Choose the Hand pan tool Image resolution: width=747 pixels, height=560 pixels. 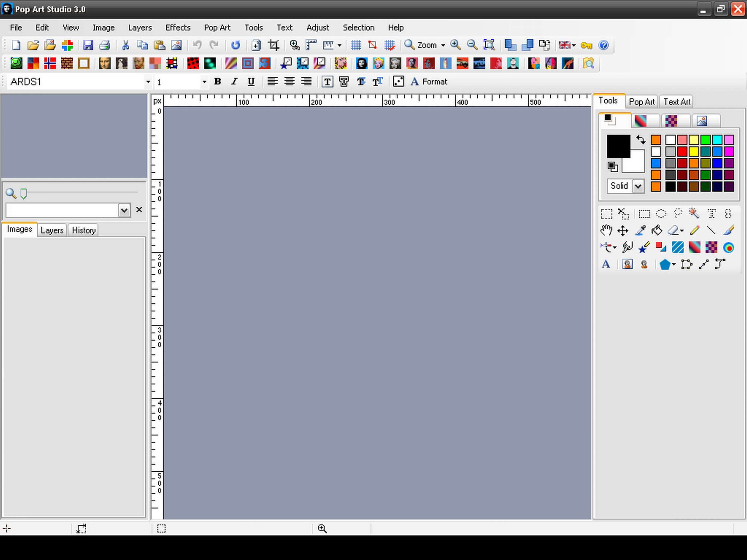tap(606, 230)
